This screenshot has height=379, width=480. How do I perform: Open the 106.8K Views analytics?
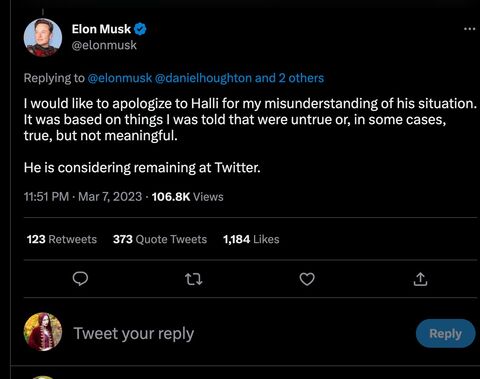[x=187, y=197]
